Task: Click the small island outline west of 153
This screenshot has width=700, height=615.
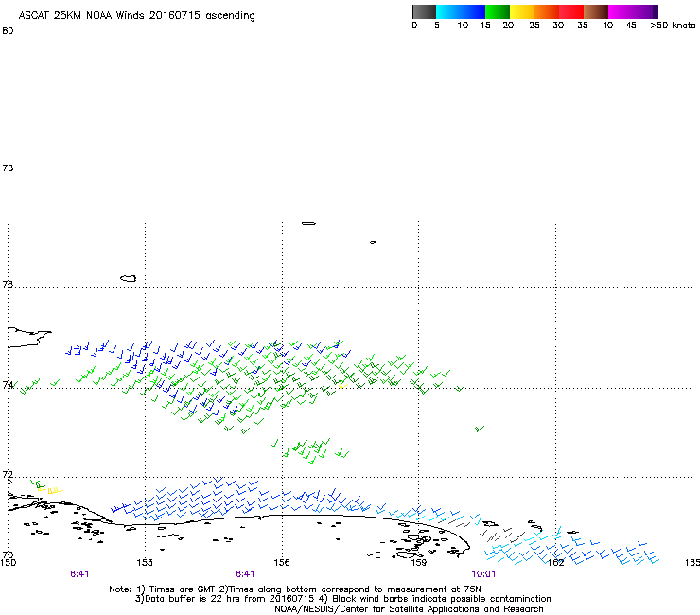Action: click(x=128, y=279)
